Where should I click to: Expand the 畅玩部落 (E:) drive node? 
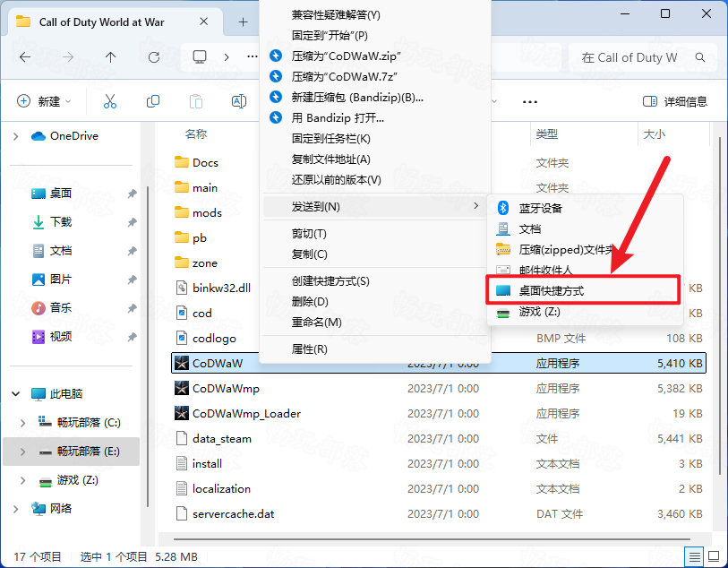22,452
